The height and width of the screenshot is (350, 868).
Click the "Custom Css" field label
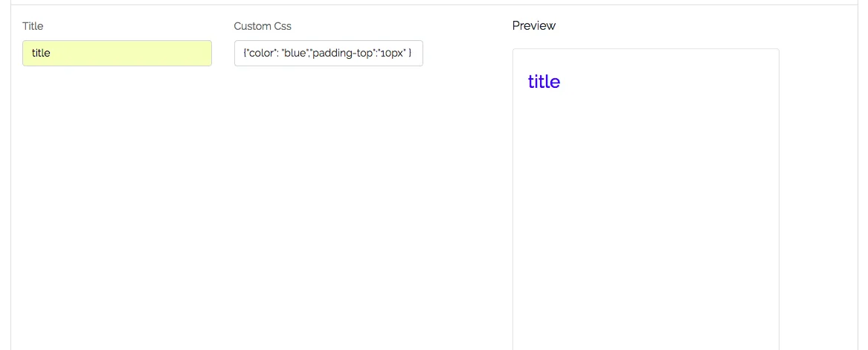263,26
